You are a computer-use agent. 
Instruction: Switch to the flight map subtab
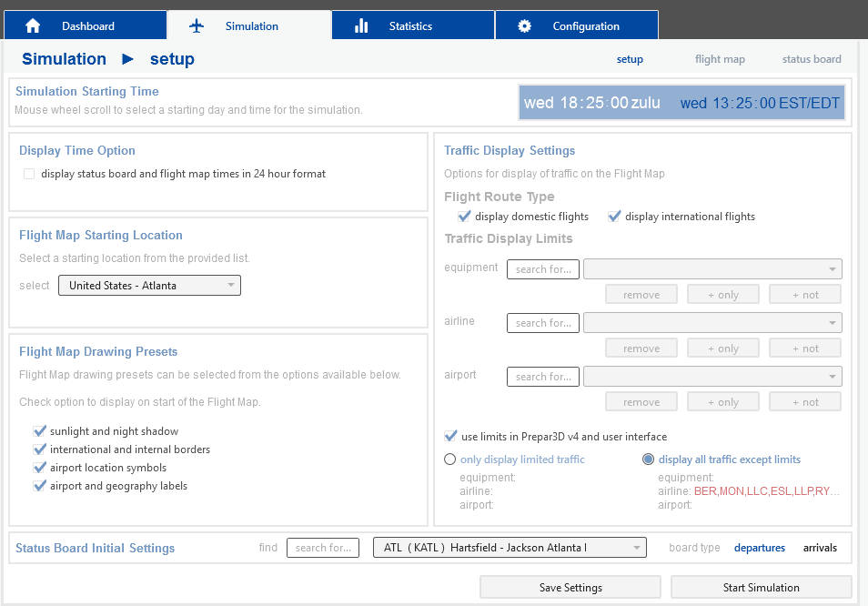[x=720, y=59]
